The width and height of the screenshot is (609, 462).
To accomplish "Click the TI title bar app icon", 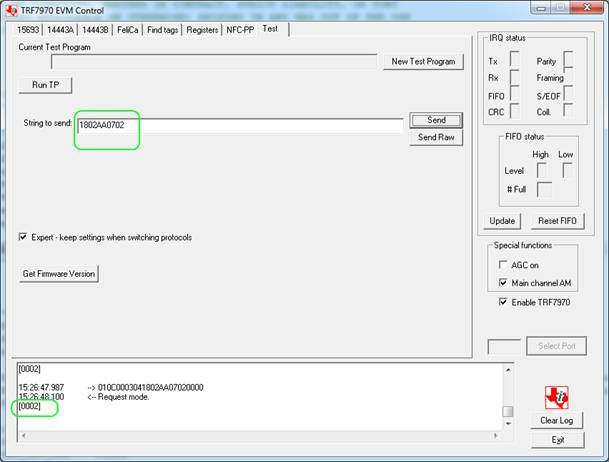I will [x=12, y=10].
